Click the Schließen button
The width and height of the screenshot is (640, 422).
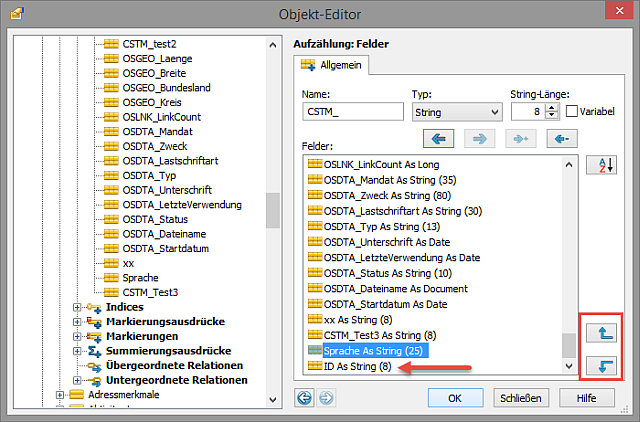(x=521, y=398)
